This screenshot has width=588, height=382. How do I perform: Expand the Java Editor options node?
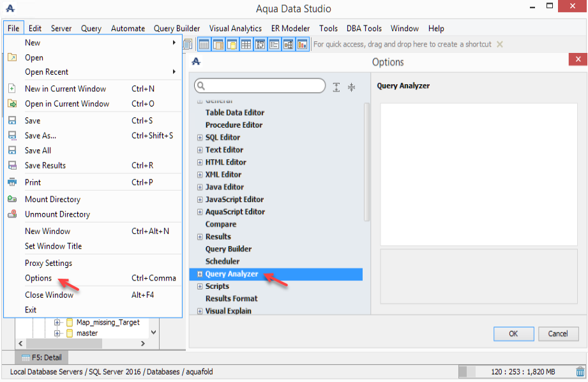[x=200, y=187]
